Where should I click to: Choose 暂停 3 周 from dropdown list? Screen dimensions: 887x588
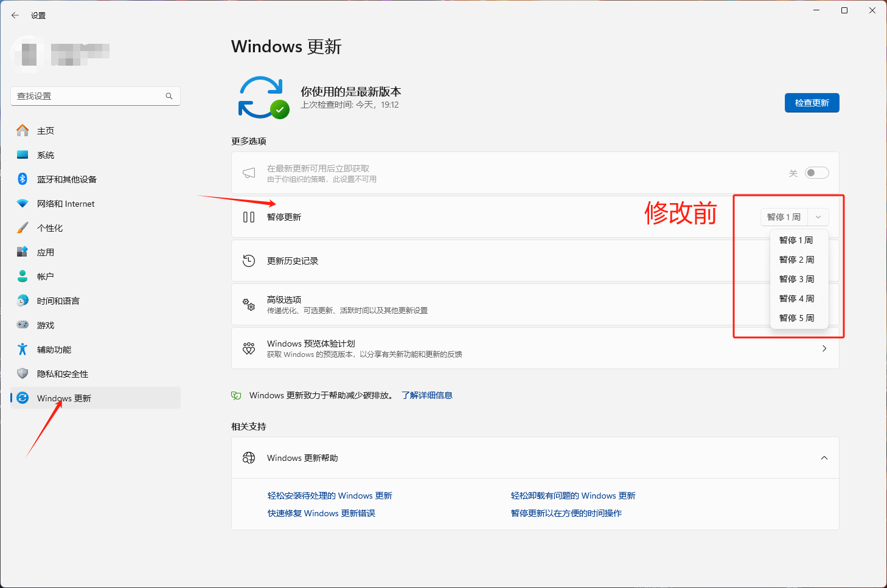[799, 279]
